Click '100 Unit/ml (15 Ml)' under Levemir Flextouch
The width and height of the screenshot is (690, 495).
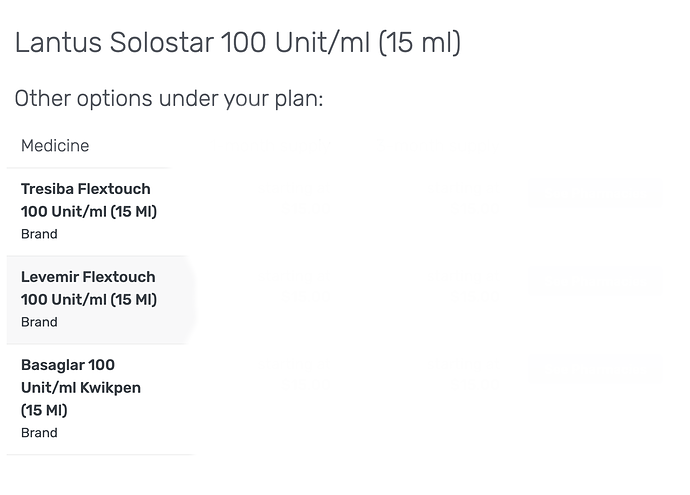(89, 300)
